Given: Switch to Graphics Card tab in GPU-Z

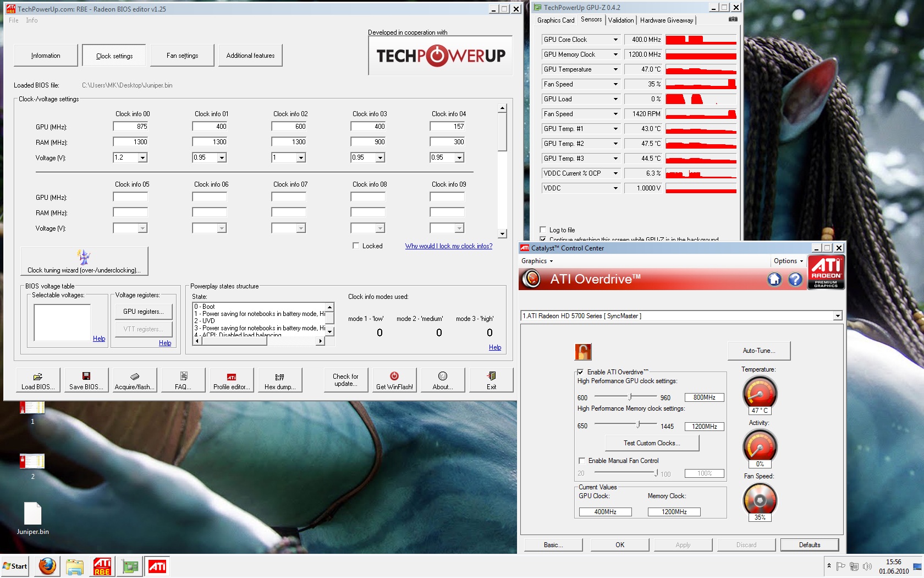Looking at the screenshot, I should pos(555,20).
